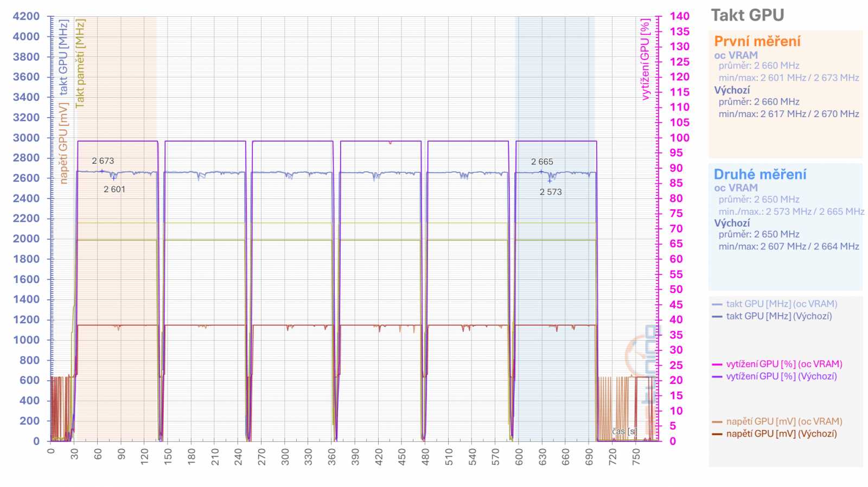
Task: Click magenta "55" on the right axis
Action: click(676, 274)
